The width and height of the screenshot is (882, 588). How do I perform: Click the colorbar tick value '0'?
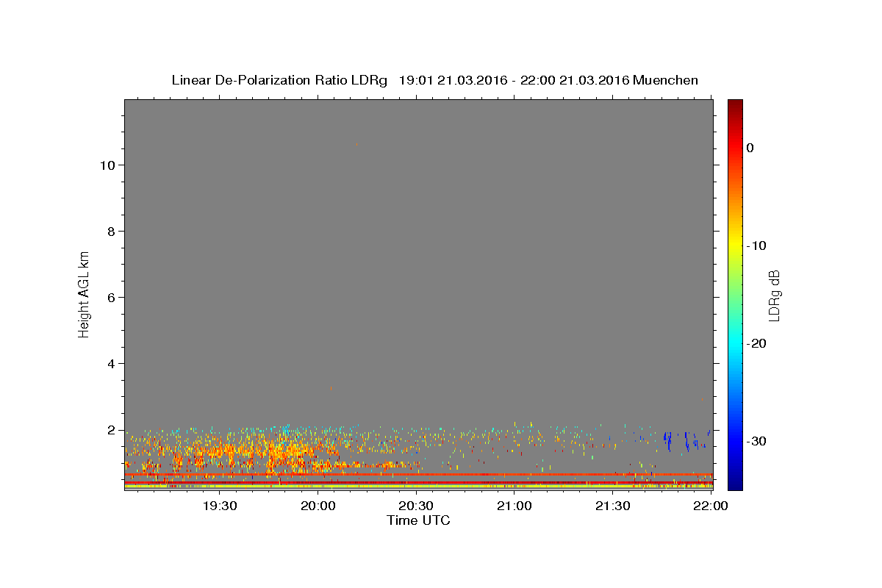coord(750,148)
